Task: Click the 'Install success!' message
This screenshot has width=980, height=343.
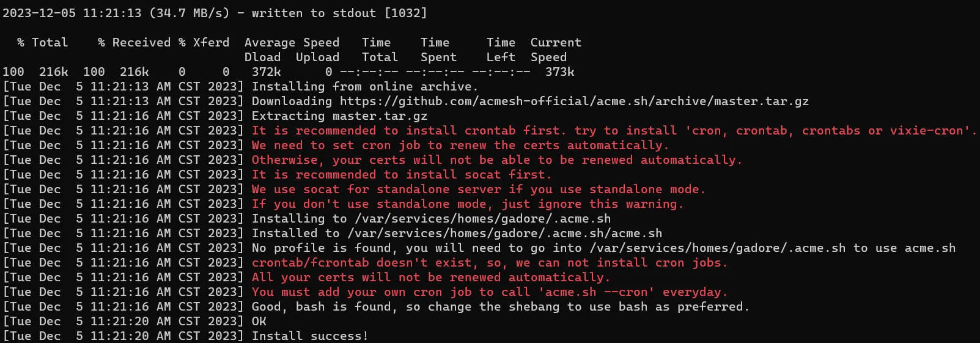Action: pos(310,336)
